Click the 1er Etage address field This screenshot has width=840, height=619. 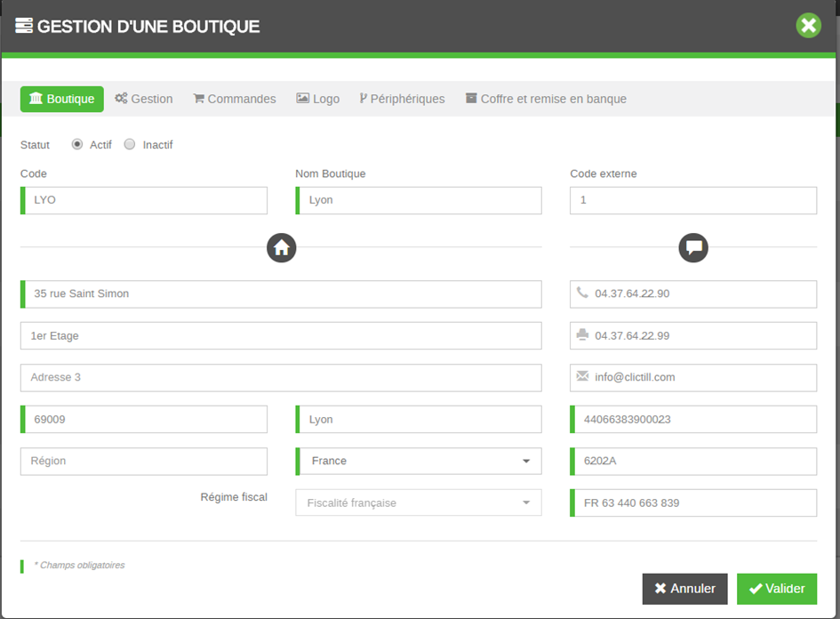281,335
